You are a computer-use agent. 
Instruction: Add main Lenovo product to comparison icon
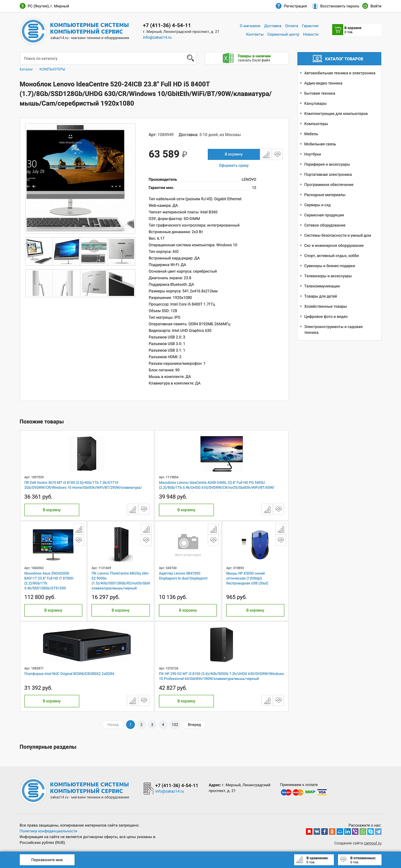click(x=266, y=154)
